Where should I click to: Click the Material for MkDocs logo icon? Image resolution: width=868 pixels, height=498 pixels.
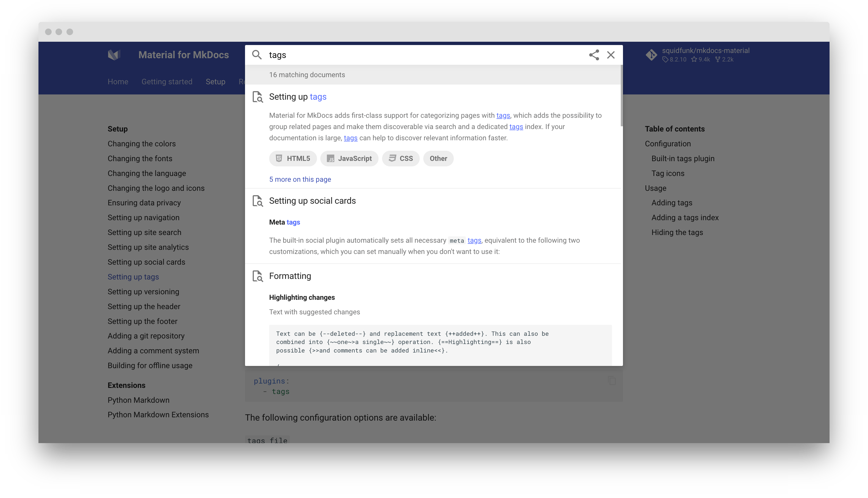pyautogui.click(x=114, y=55)
